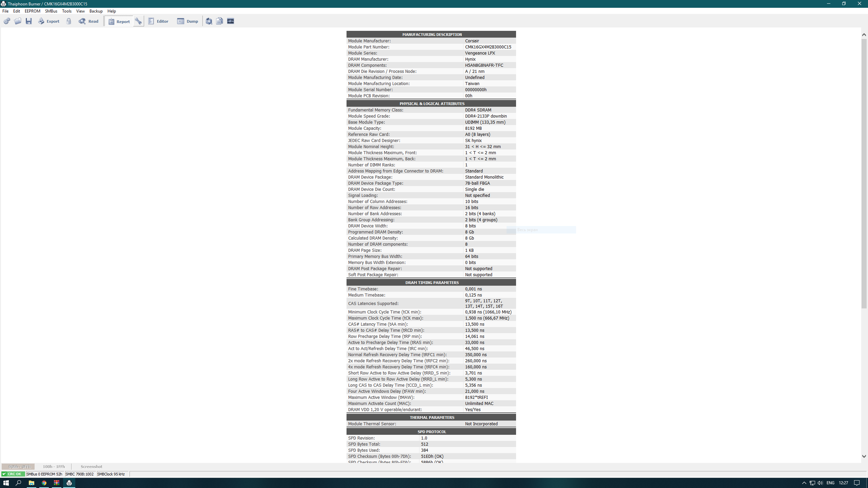Click the padlock write-protection icon

coord(69,21)
